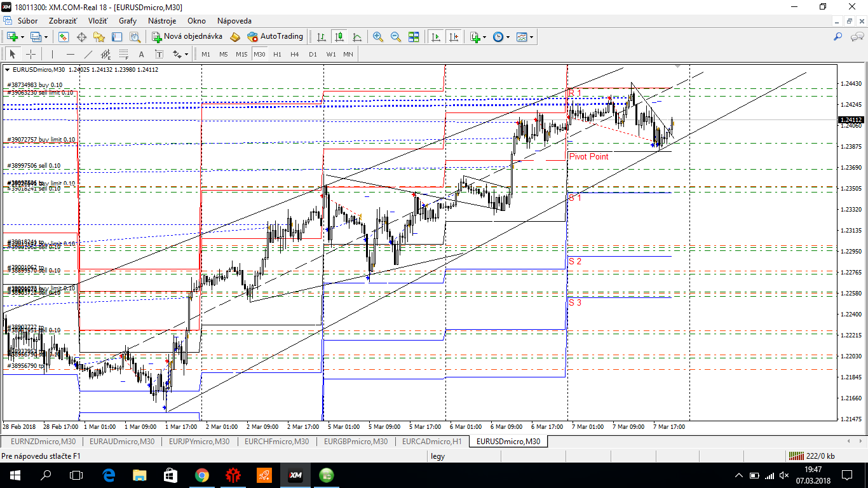Expand the Indicators dropdown arrow

tap(485, 37)
